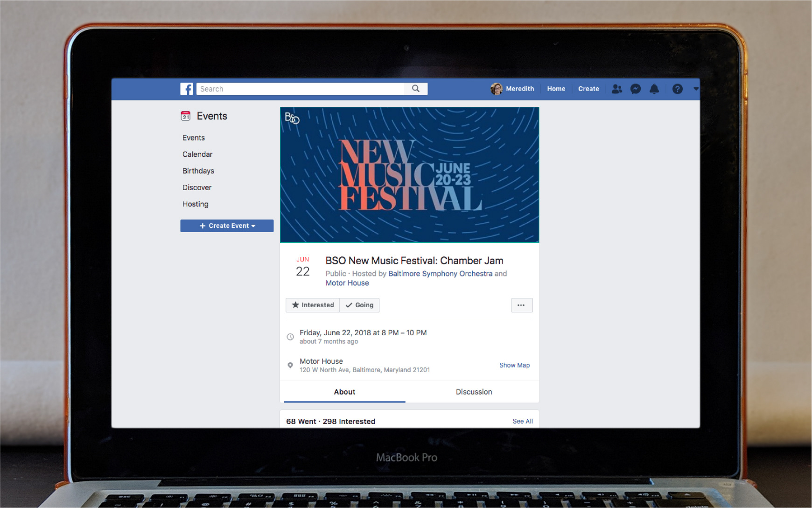Click the JUN 22 date badge
Image resolution: width=812 pixels, height=508 pixels.
(x=303, y=267)
